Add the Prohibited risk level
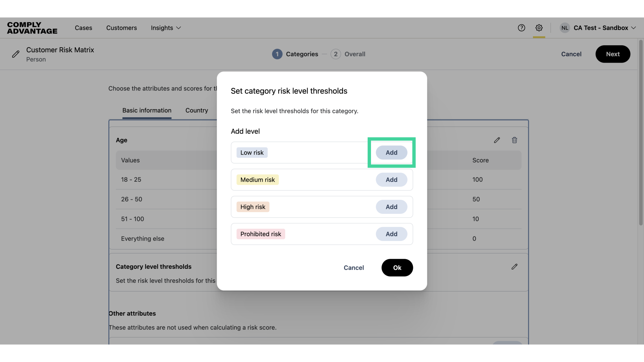Screen dimensions: 644x362 tap(391, 234)
